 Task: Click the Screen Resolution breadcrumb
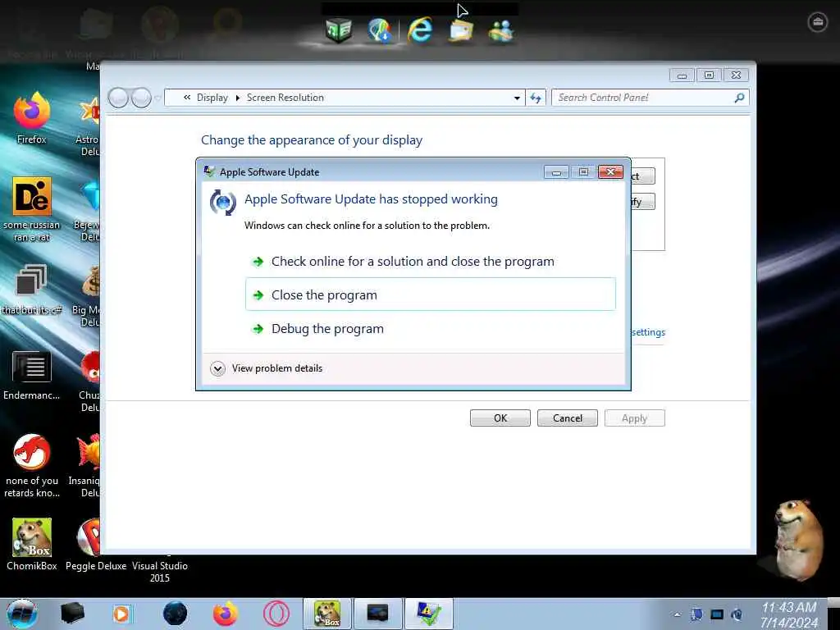[285, 98]
